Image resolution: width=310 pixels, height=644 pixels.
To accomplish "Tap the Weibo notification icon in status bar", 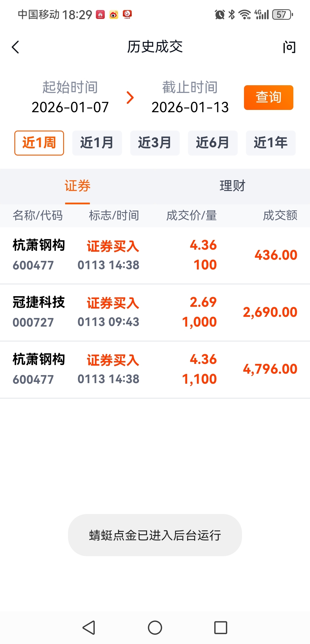I will pos(114,14).
